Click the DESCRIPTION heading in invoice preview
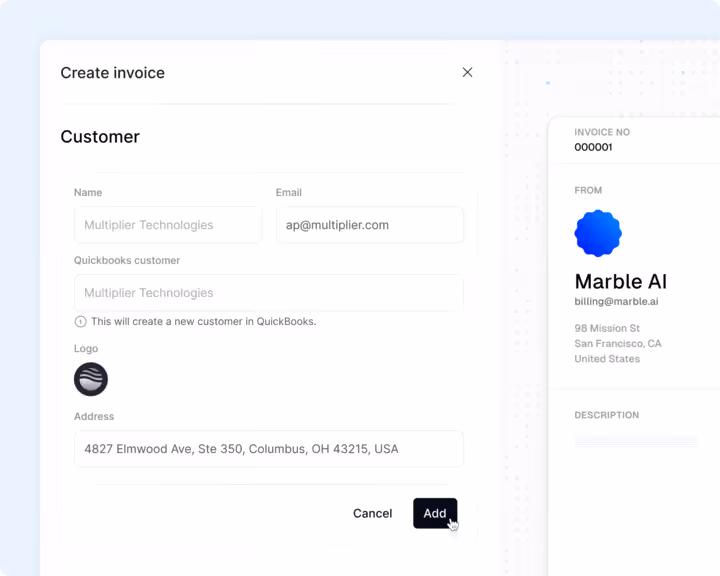 607,415
